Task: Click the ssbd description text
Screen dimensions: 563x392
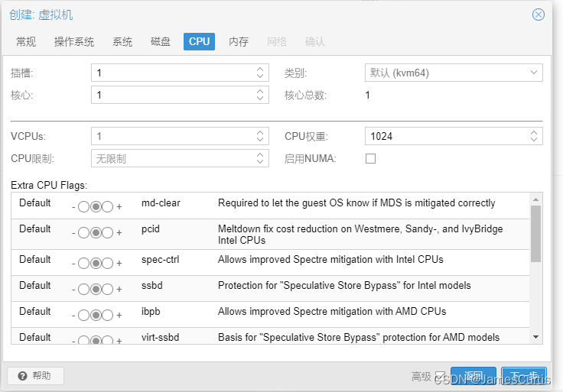Action: (344, 286)
